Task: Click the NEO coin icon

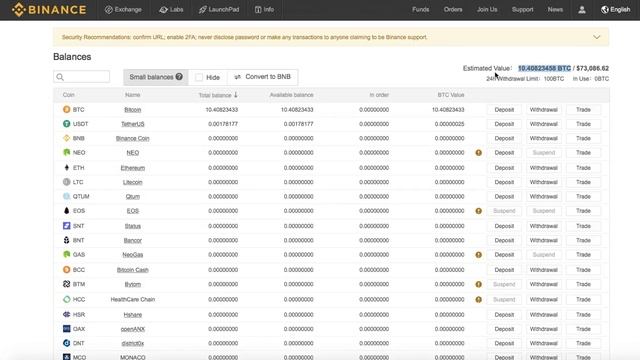Action: [67, 152]
